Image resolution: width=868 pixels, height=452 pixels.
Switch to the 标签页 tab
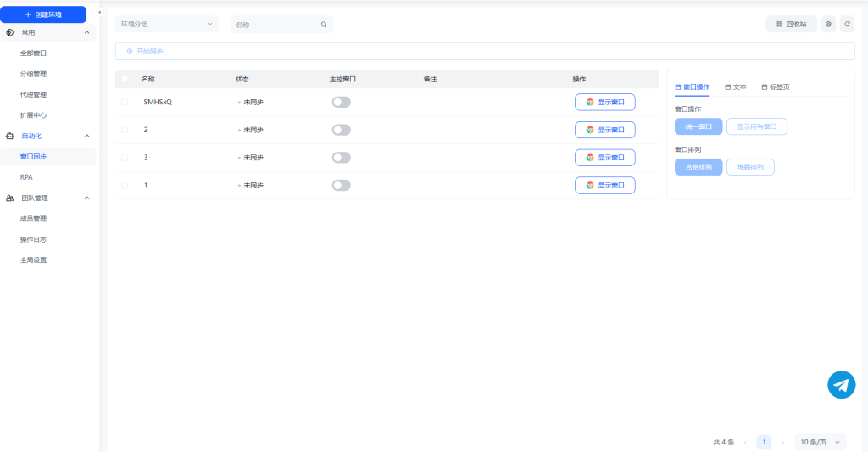[775, 86]
